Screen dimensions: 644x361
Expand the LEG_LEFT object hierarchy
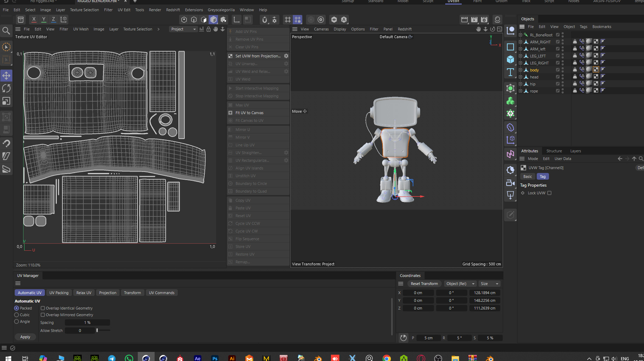coord(521,56)
